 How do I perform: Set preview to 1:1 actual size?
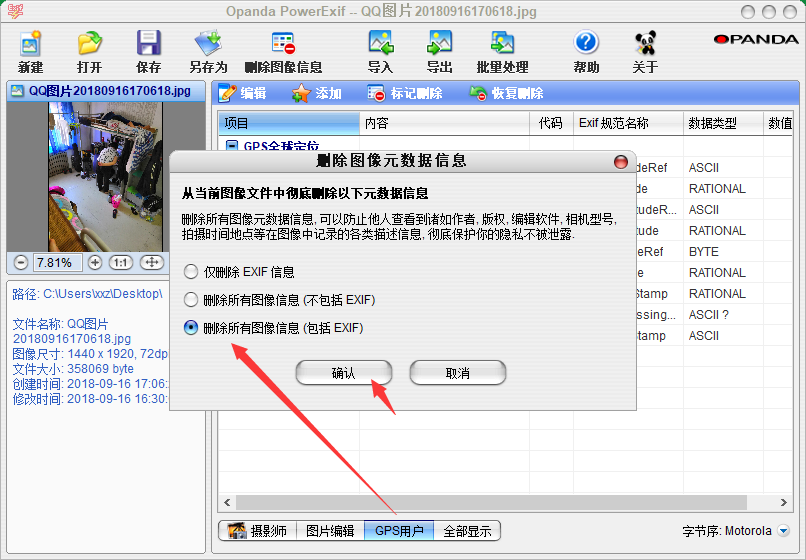[121, 263]
